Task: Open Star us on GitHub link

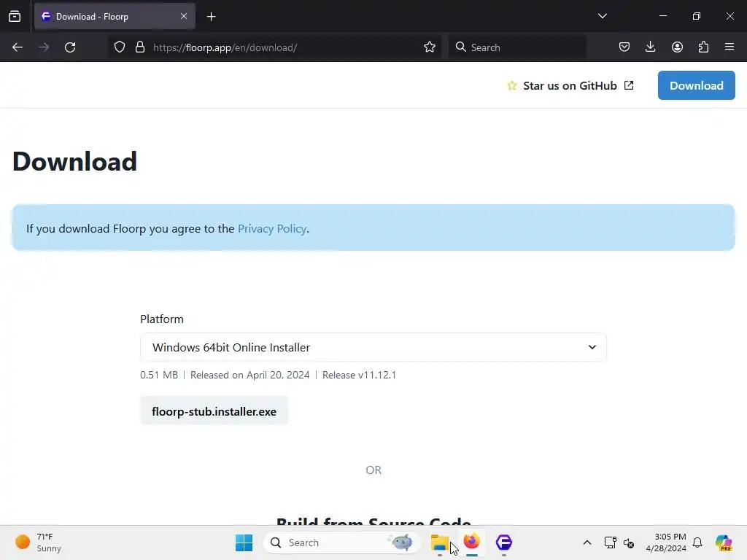Action: point(570,86)
